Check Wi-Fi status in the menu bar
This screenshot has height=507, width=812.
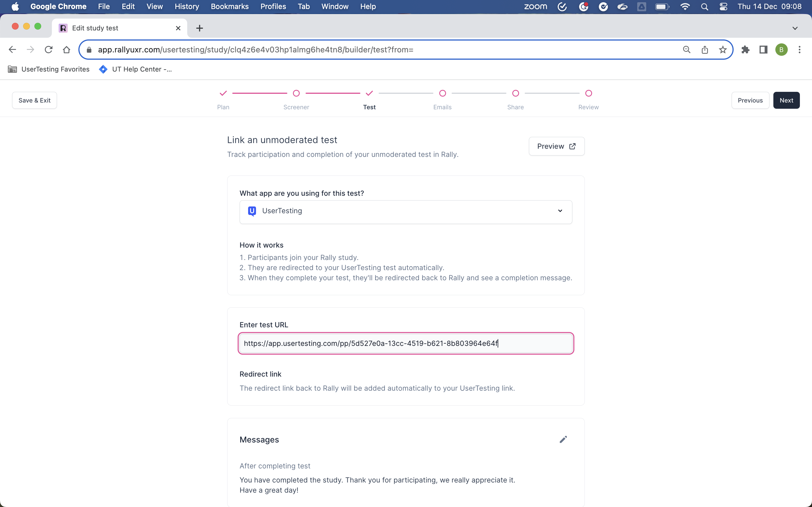tap(685, 6)
